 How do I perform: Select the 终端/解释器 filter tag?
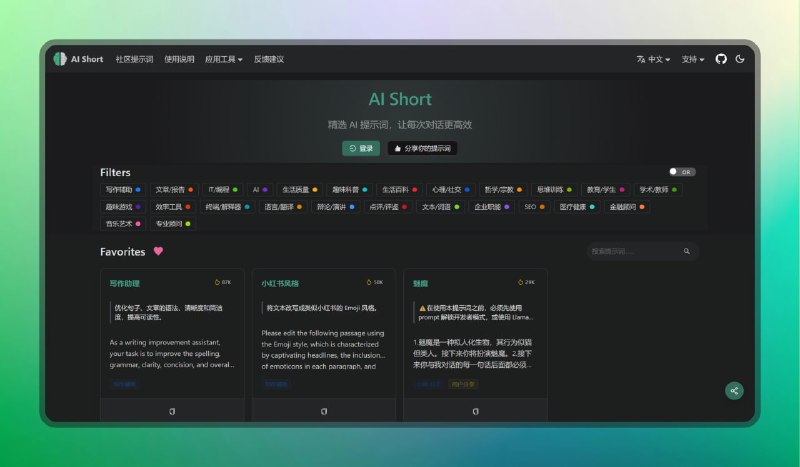pos(228,207)
